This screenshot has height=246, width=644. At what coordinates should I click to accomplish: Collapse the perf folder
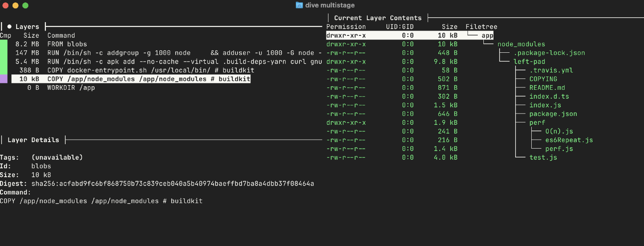coord(537,123)
